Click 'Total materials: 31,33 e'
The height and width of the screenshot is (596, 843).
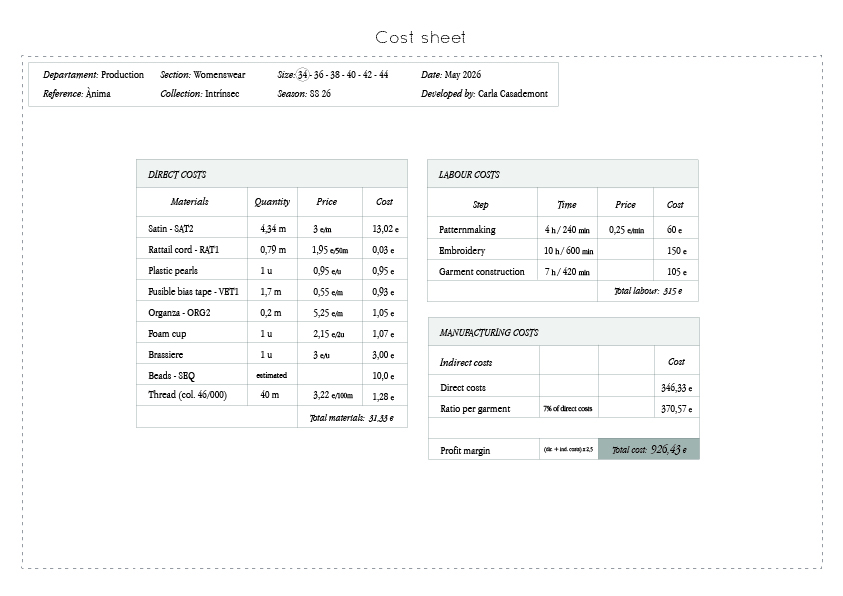tap(352, 418)
